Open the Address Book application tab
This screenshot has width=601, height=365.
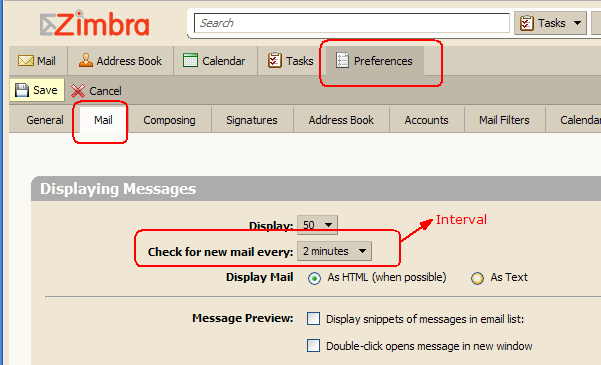120,61
